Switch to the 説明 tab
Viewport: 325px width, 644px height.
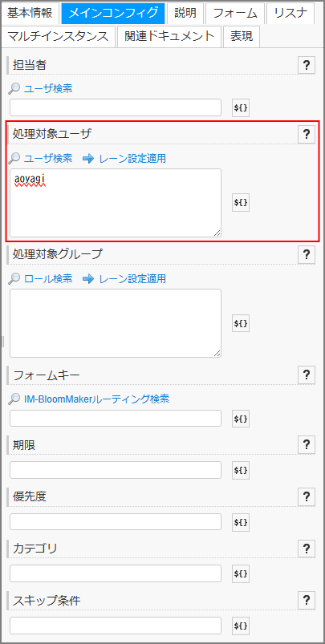pos(185,13)
